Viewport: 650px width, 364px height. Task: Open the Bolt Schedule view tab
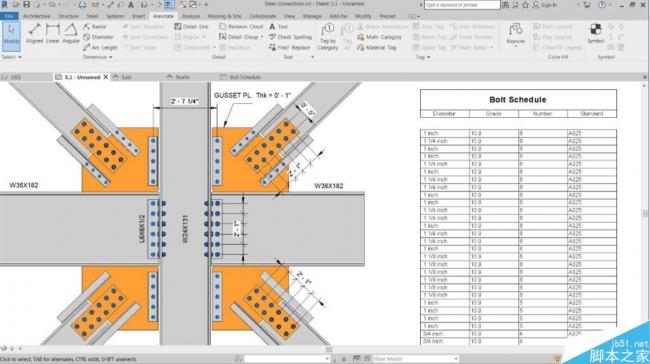pos(241,77)
